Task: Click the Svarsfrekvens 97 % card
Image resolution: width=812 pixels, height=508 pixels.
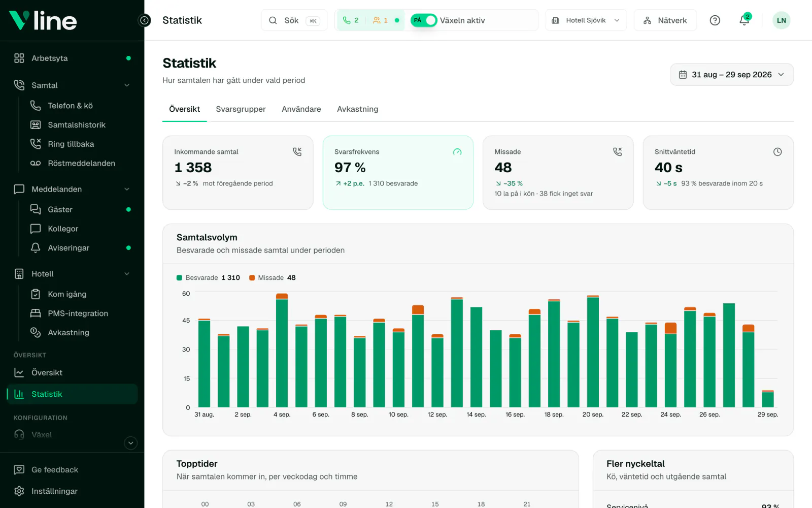Action: click(x=398, y=173)
